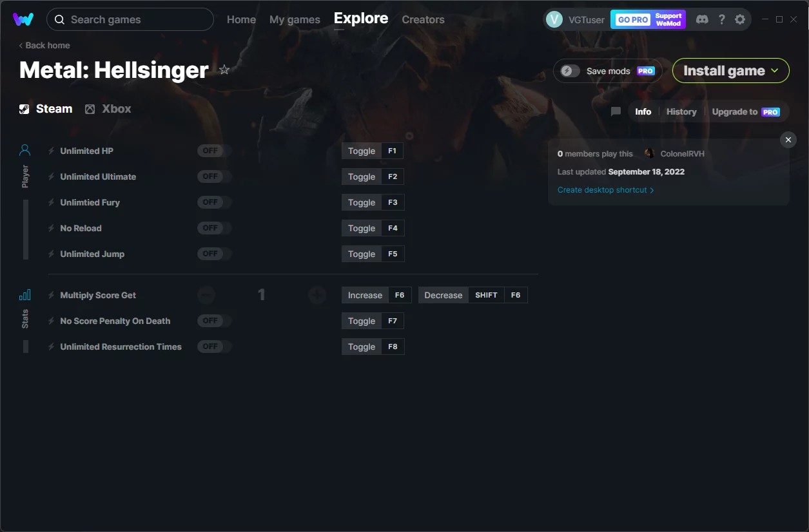The height and width of the screenshot is (532, 809).
Task: Open the Discord icon link
Action: [x=702, y=19]
